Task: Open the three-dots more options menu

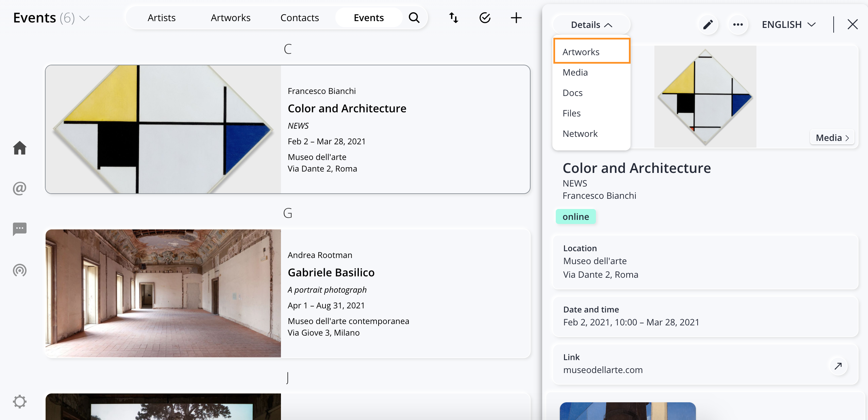Action: pyautogui.click(x=738, y=25)
